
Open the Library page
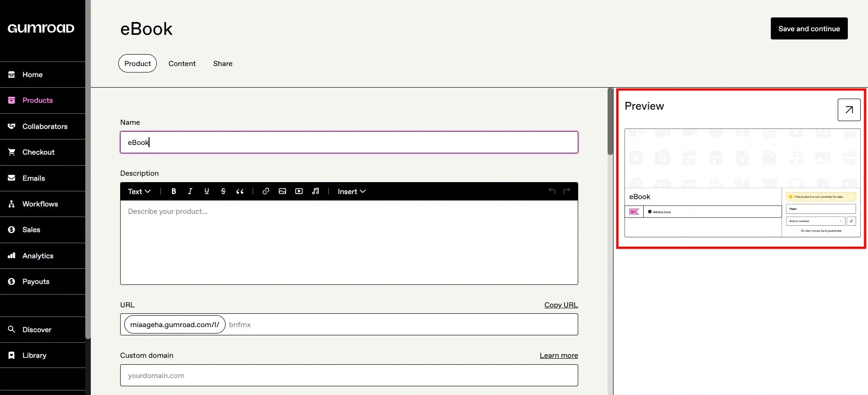point(43,355)
